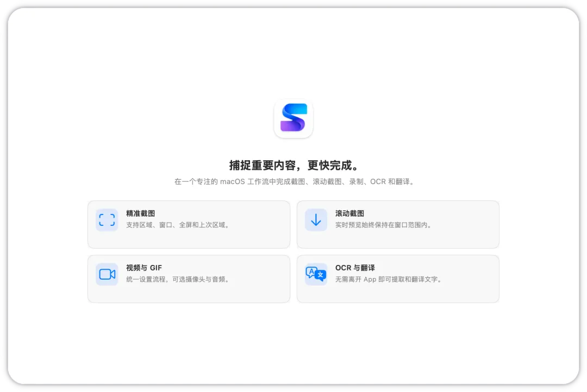Select the 精准截图 title text

140,213
